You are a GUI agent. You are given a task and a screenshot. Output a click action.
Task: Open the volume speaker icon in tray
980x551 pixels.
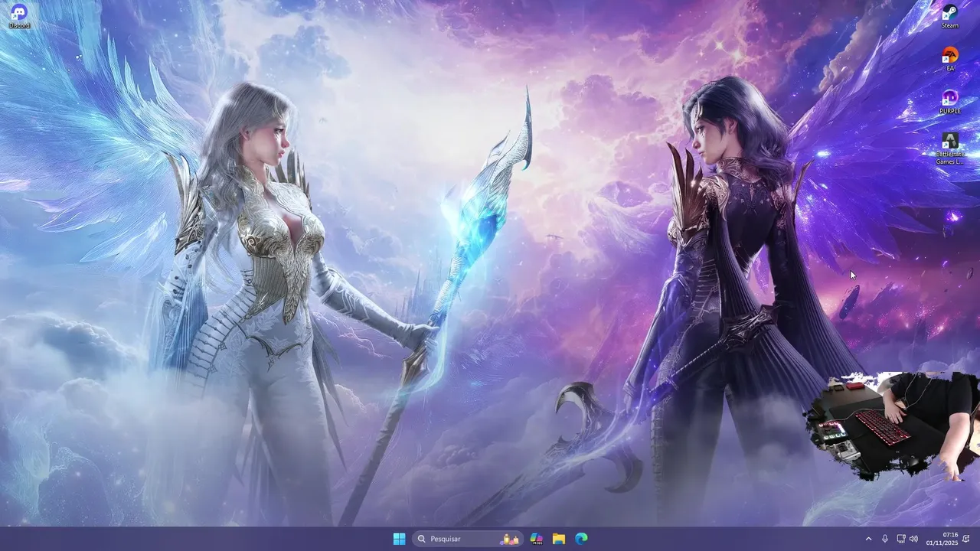pyautogui.click(x=913, y=539)
